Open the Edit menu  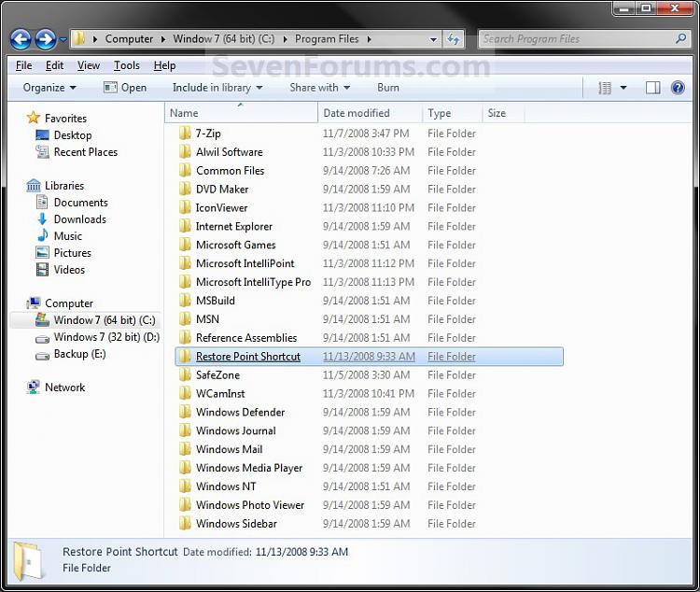click(54, 65)
